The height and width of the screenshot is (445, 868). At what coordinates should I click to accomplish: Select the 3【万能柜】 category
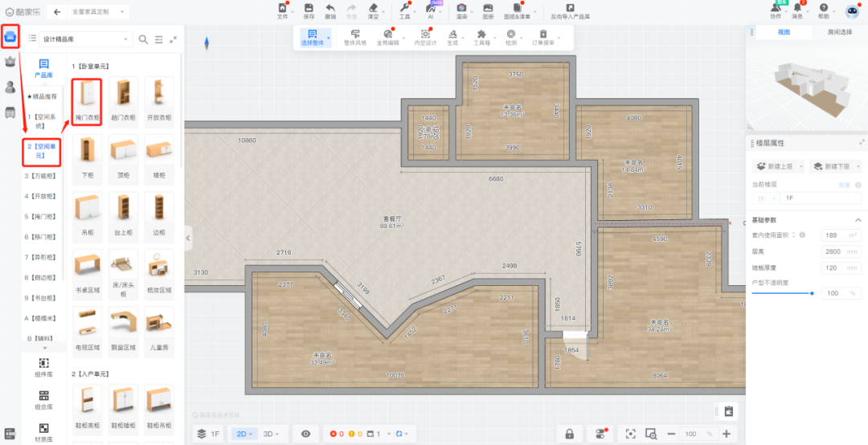[41, 175]
